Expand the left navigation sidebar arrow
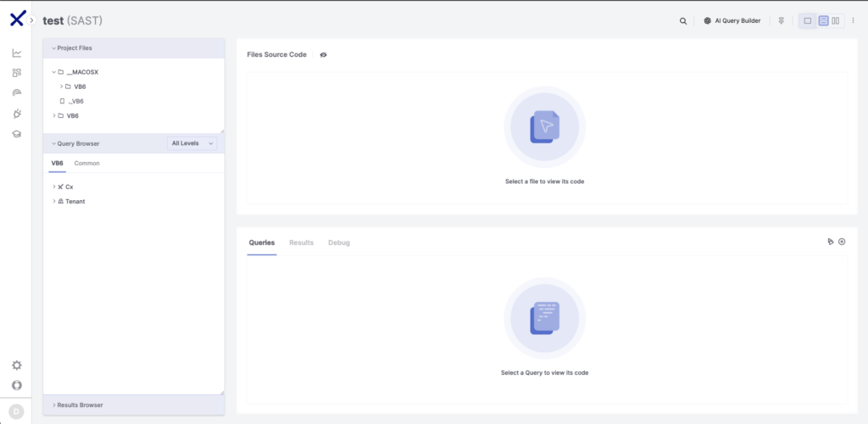Image resolution: width=868 pixels, height=424 pixels. (x=31, y=20)
